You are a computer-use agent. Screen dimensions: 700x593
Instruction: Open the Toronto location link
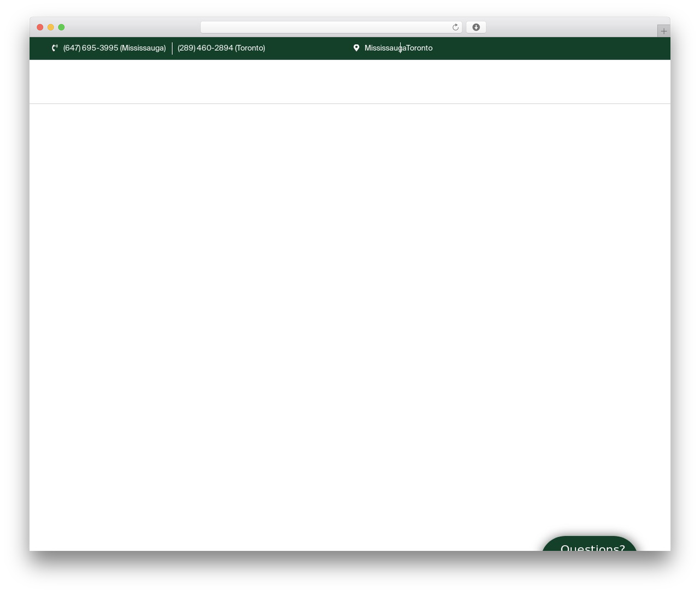coord(419,48)
